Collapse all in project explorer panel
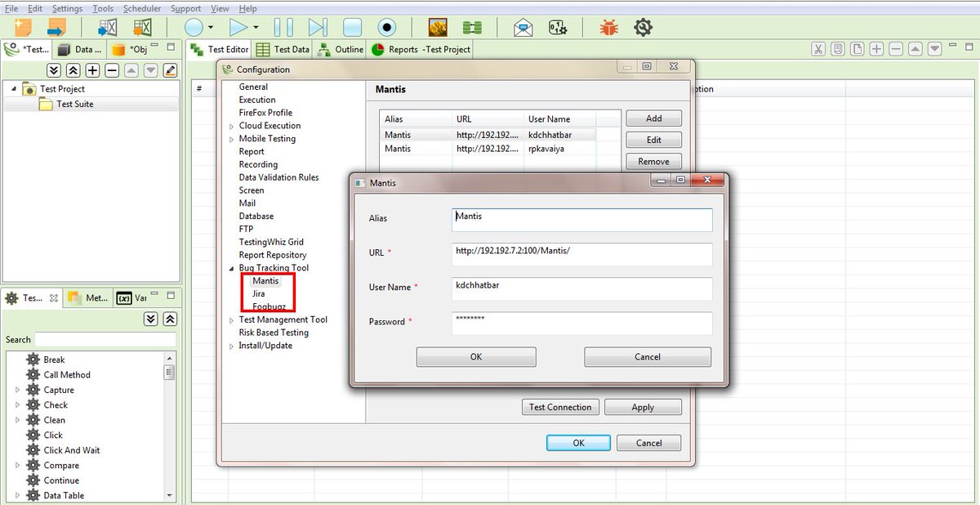 [x=73, y=70]
